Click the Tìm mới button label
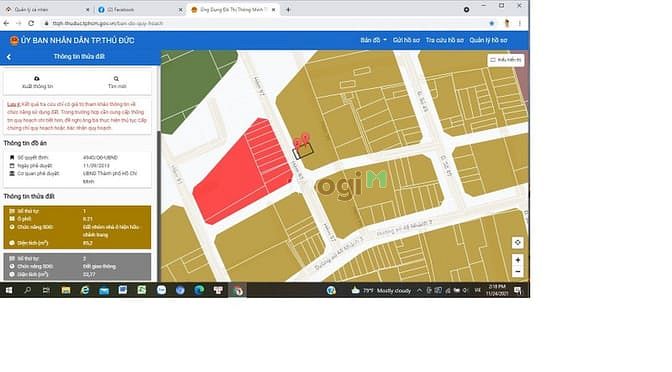This screenshot has width=672, height=372. point(117,86)
